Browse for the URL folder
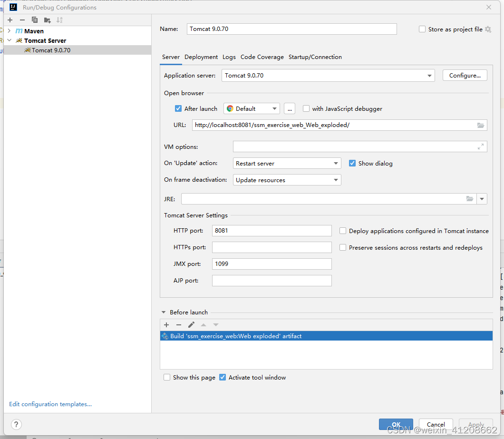This screenshot has width=504, height=439. coord(481,125)
